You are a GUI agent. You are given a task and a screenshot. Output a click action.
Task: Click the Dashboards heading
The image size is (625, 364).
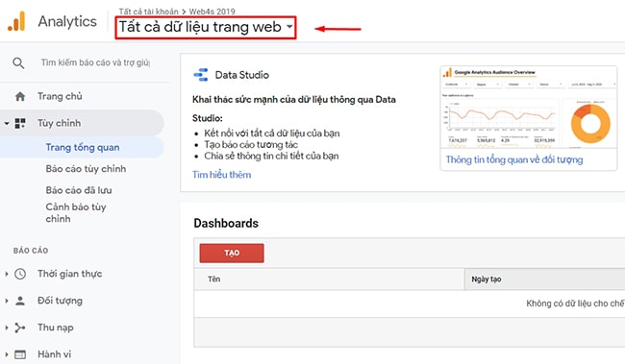click(x=226, y=224)
